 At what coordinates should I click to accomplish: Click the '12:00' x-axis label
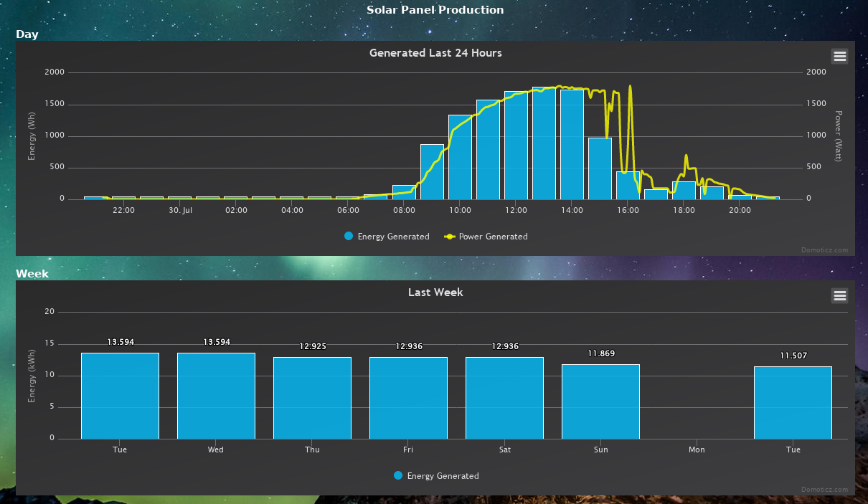click(x=516, y=210)
